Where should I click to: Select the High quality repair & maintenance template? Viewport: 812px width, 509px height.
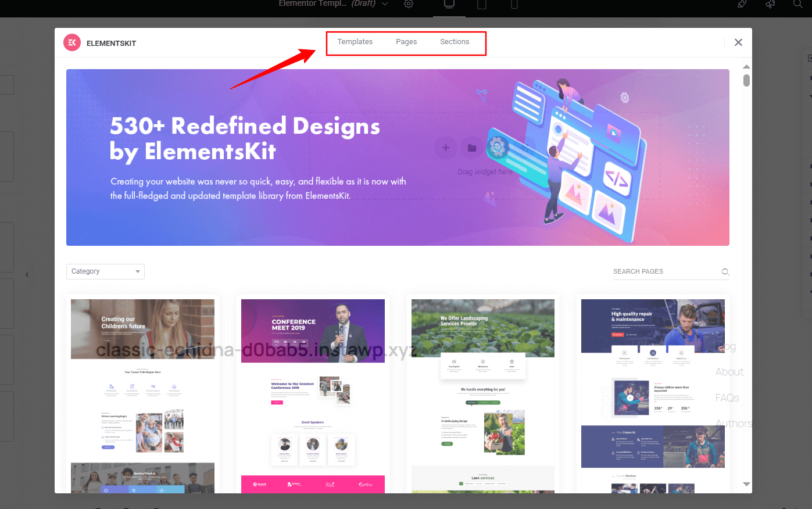pos(653,396)
